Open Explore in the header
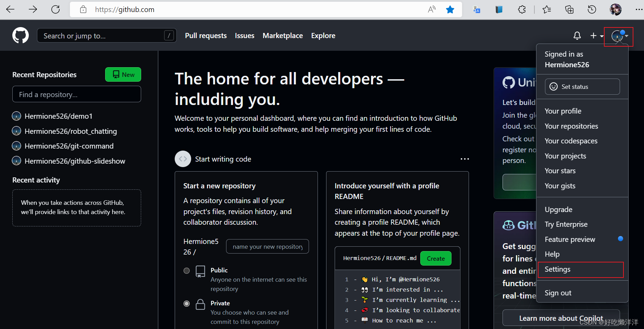Viewport: 644px width, 329px height. point(323,36)
